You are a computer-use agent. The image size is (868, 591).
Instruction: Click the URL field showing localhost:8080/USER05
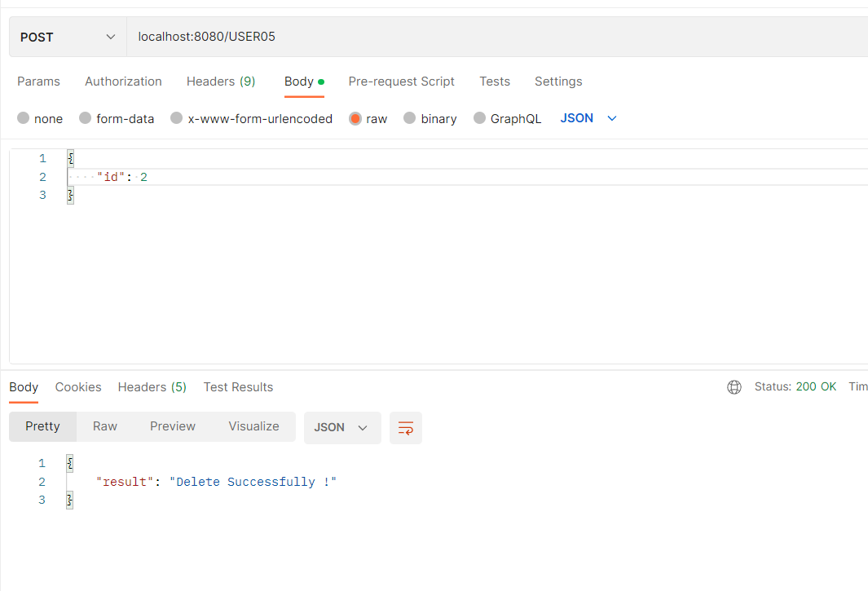pyautogui.click(x=207, y=37)
